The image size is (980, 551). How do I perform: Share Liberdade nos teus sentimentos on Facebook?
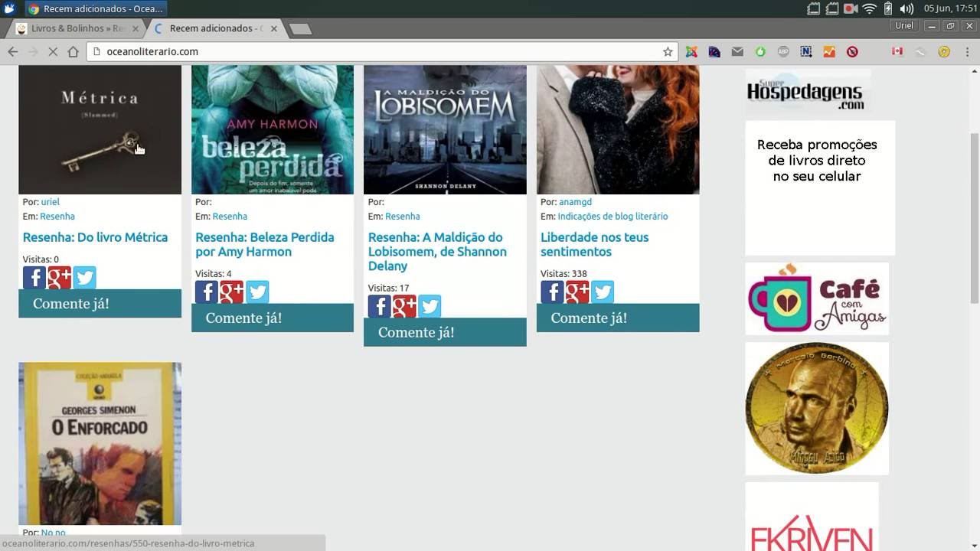pos(552,292)
